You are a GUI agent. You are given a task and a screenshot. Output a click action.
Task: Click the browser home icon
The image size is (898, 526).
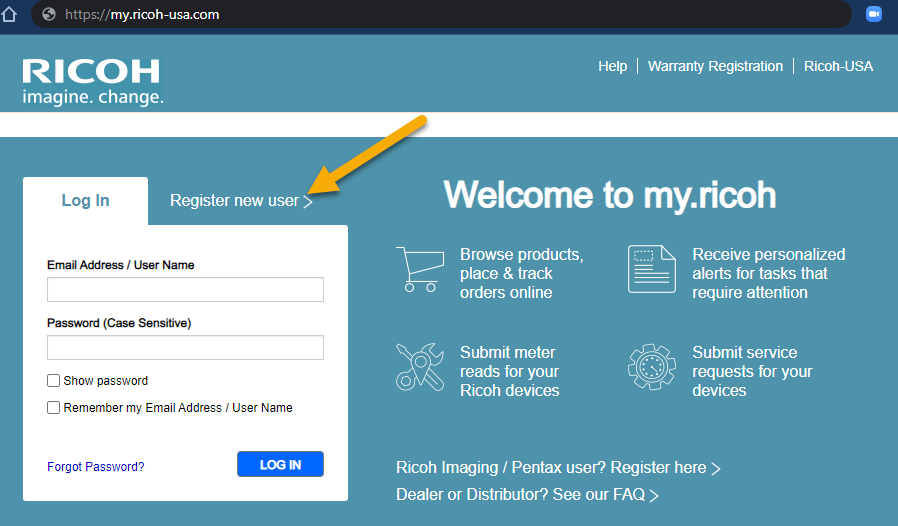(9, 14)
